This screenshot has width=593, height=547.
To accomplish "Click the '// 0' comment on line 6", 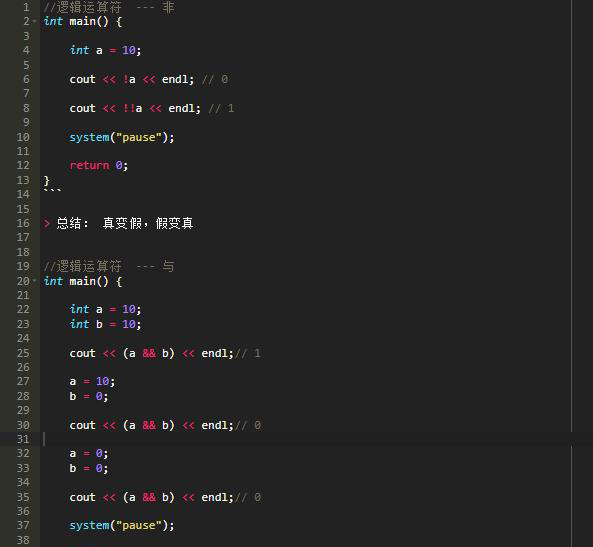I will (215, 79).
